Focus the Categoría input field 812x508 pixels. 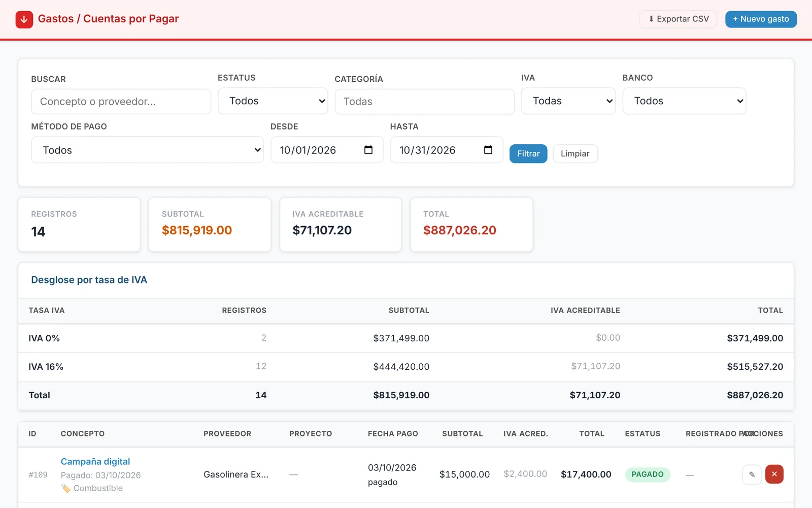click(x=425, y=102)
